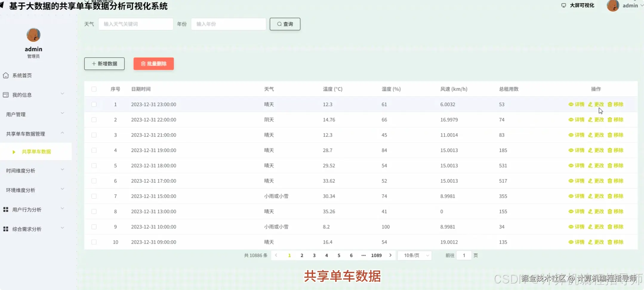Click the 查询 search button

[285, 24]
